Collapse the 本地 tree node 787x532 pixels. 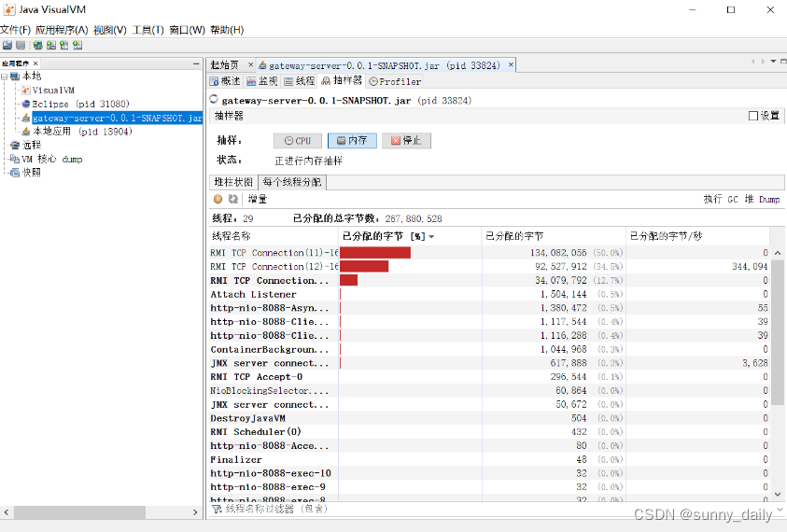tap(4, 77)
